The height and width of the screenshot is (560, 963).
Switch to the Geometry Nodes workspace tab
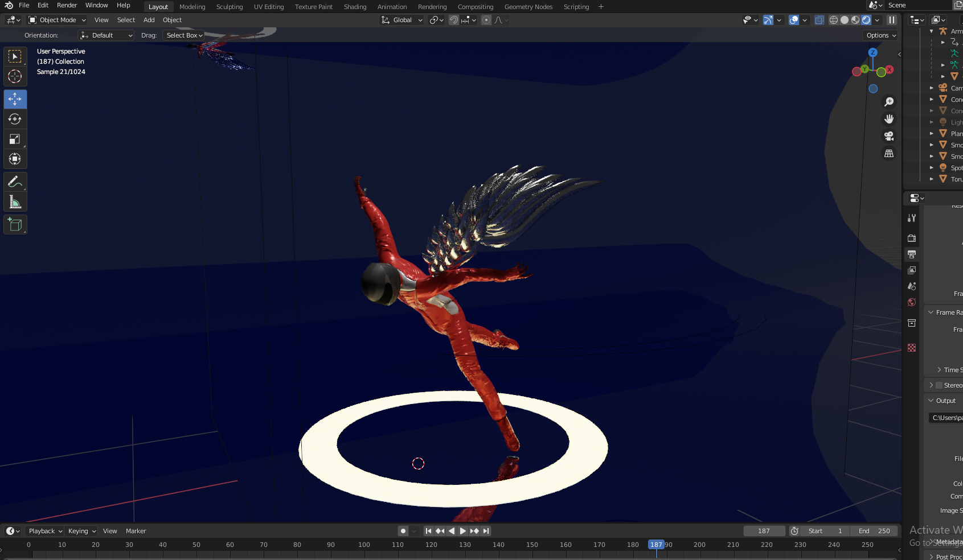(528, 7)
